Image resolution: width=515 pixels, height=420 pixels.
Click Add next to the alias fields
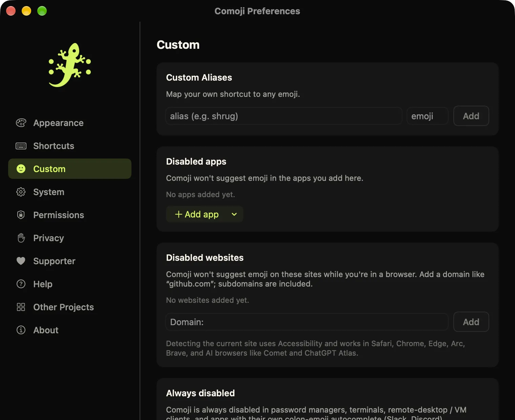[x=471, y=116]
